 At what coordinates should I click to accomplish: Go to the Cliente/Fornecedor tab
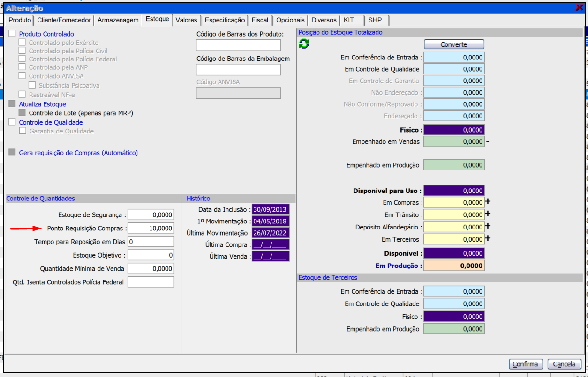click(x=64, y=20)
